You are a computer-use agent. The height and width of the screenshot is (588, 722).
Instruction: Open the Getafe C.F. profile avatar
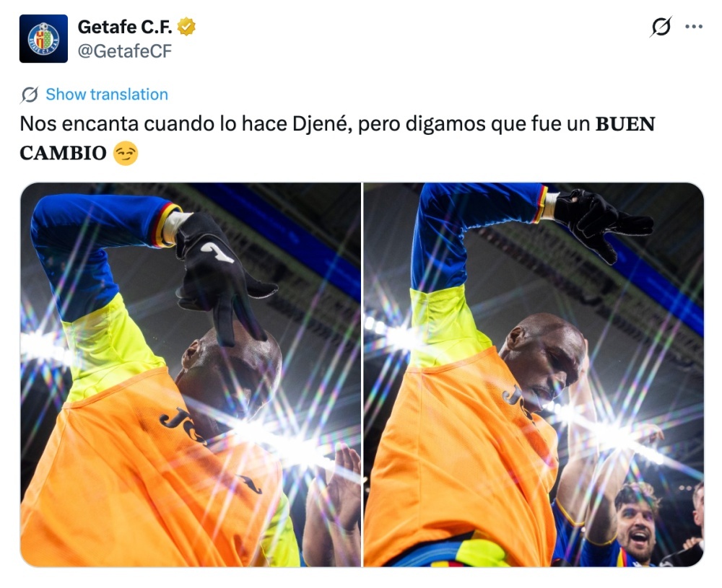coord(43,39)
